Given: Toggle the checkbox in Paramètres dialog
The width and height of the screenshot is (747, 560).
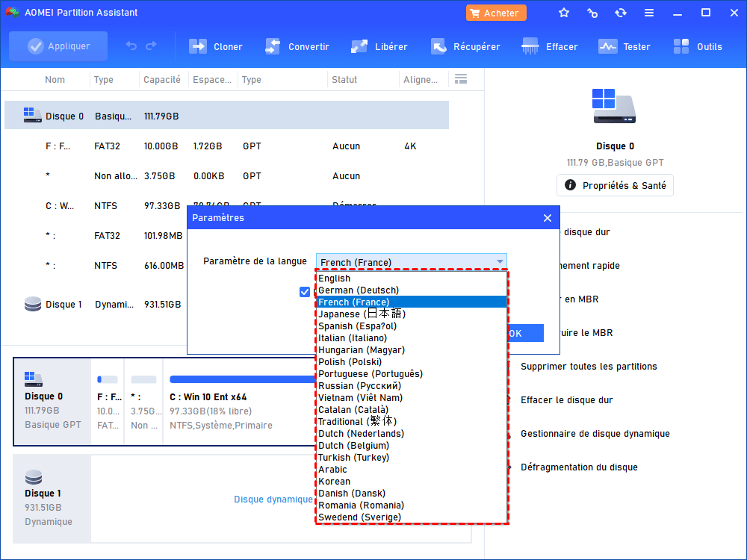Looking at the screenshot, I should tap(305, 292).
